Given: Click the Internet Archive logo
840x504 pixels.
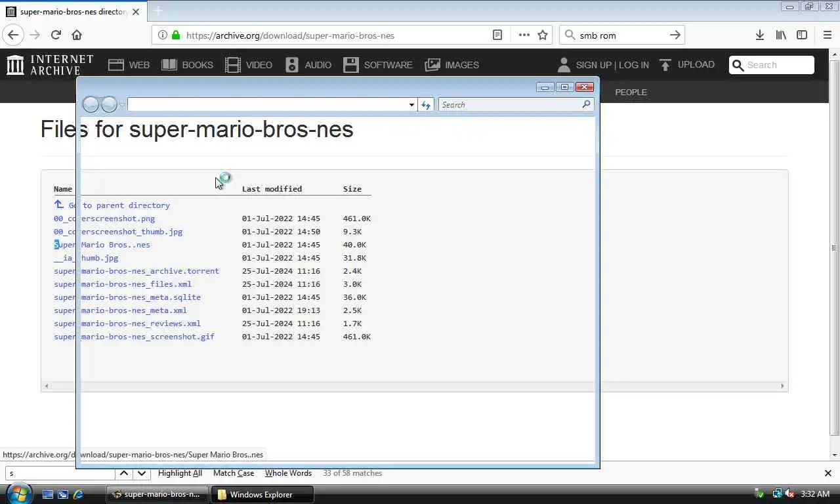Looking at the screenshot, I should (x=50, y=64).
